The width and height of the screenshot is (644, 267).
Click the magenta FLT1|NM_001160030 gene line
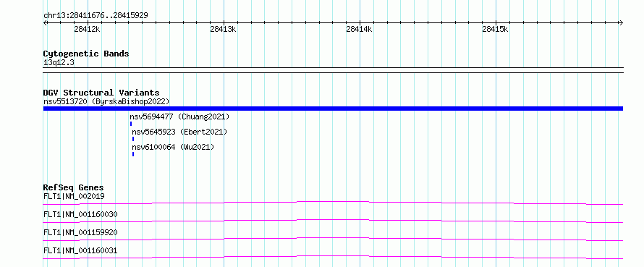pyautogui.click(x=333, y=220)
